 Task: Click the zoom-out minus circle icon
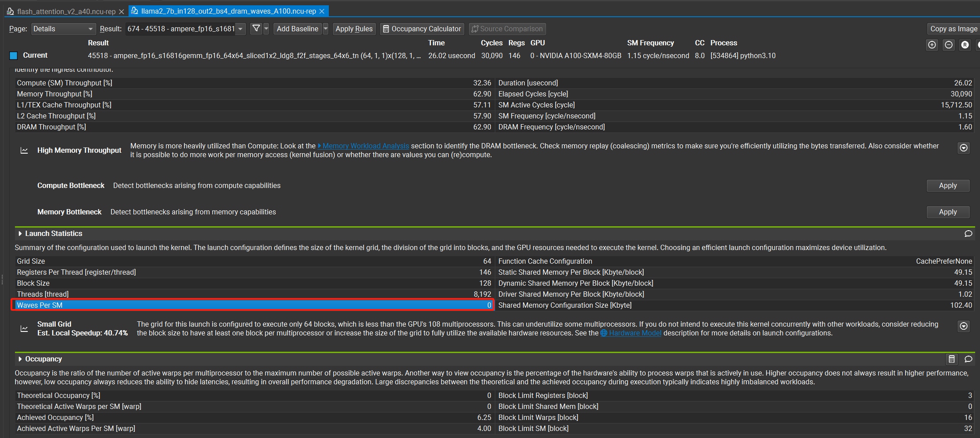click(x=948, y=45)
